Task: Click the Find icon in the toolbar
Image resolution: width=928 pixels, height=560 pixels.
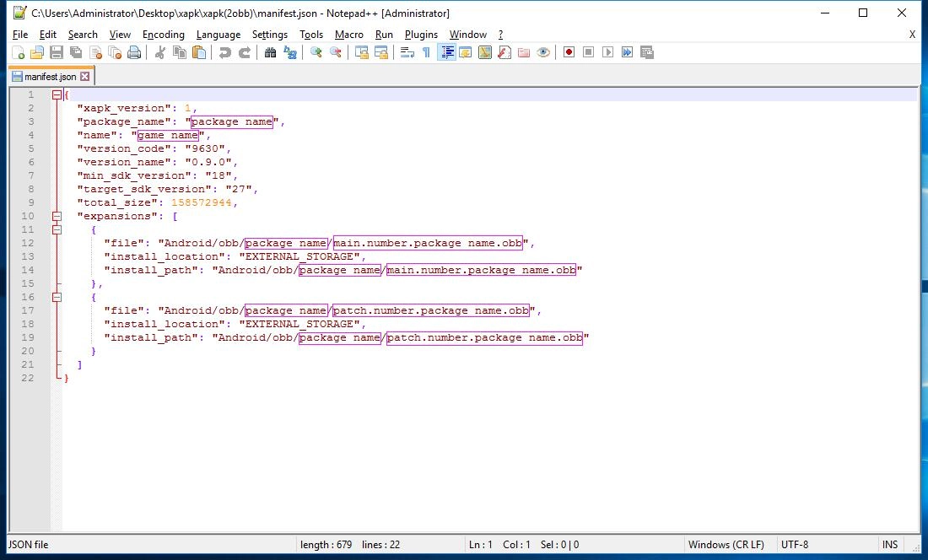Action: point(269,52)
